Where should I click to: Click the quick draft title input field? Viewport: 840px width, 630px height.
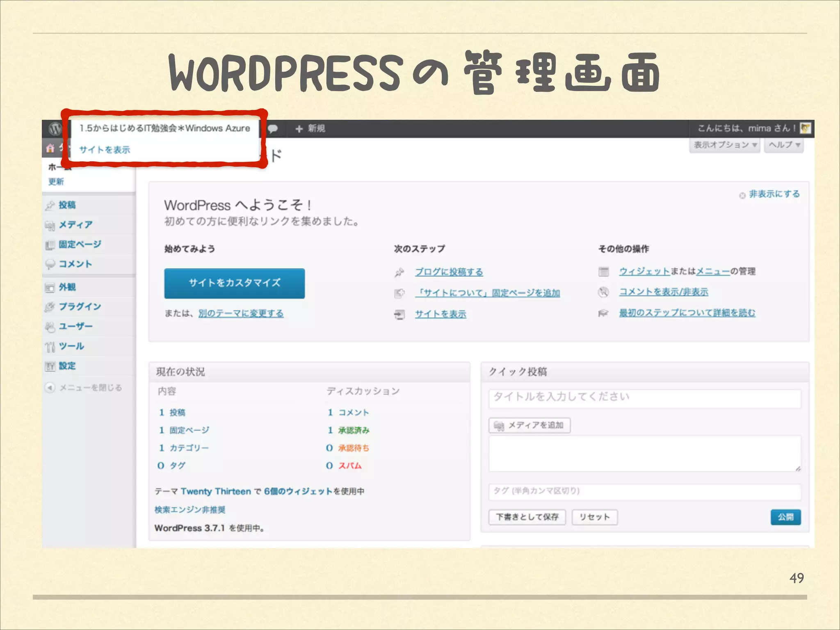[644, 398]
